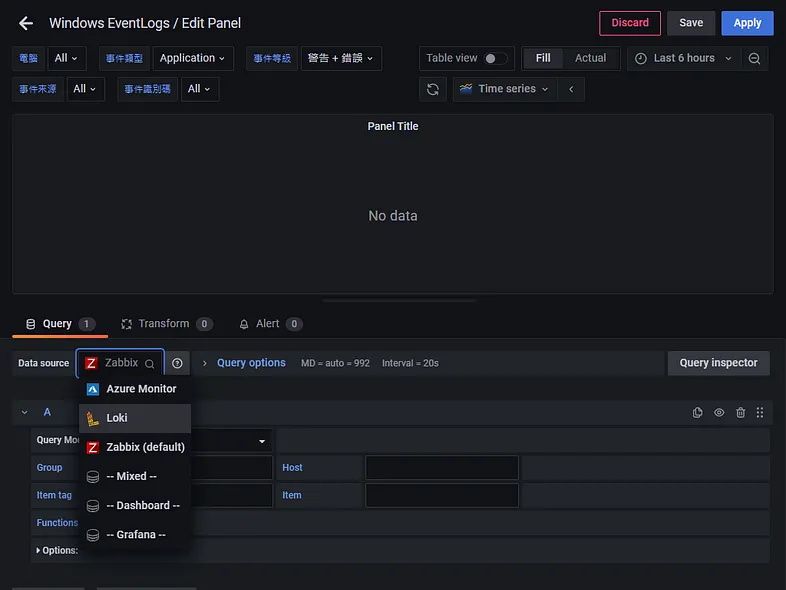Image resolution: width=786 pixels, height=590 pixels.
Task: Choose Loki data source
Action: click(135, 418)
